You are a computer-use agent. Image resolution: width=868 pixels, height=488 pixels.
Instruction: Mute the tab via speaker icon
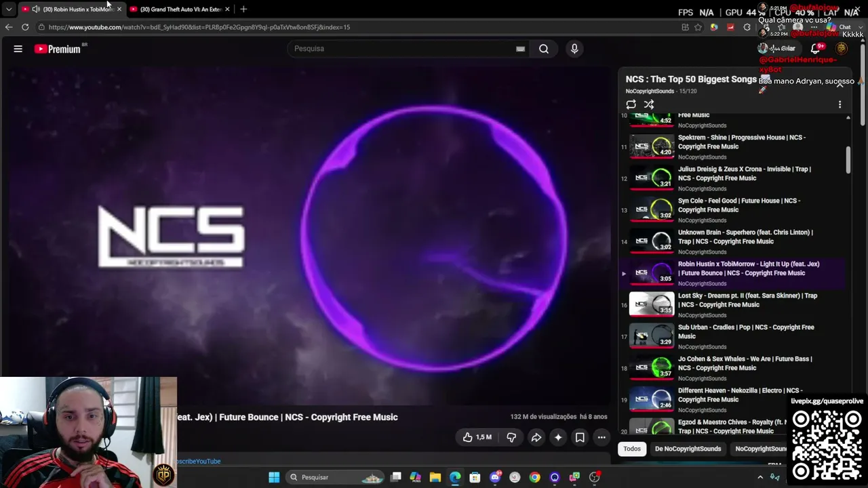click(x=35, y=9)
